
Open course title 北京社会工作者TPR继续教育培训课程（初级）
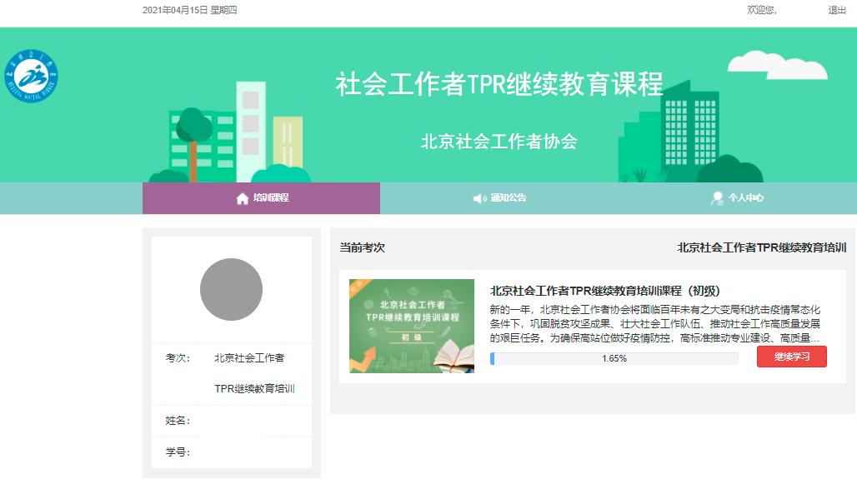[605, 291]
